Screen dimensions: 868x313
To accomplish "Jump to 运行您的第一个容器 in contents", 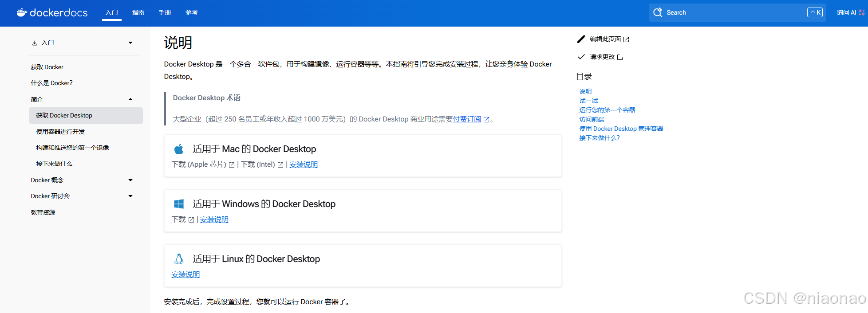I will pyautogui.click(x=607, y=110).
